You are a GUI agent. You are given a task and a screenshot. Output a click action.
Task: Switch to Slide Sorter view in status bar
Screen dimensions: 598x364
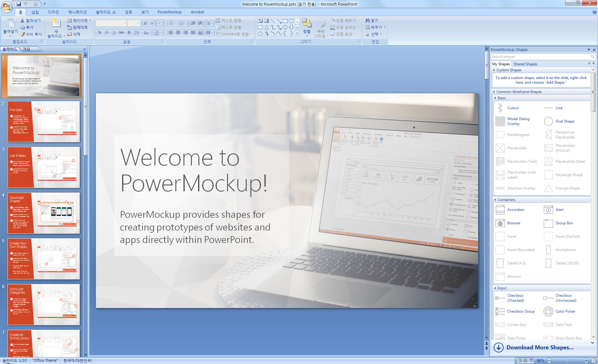(525, 361)
